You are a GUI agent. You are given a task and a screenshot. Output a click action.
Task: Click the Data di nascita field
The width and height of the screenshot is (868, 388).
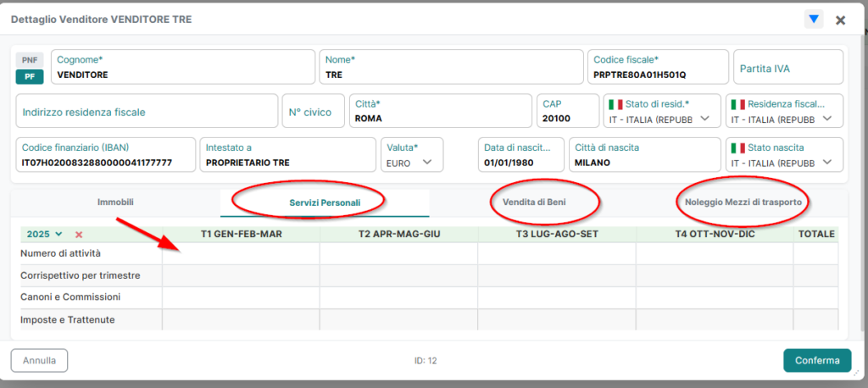coord(521,155)
